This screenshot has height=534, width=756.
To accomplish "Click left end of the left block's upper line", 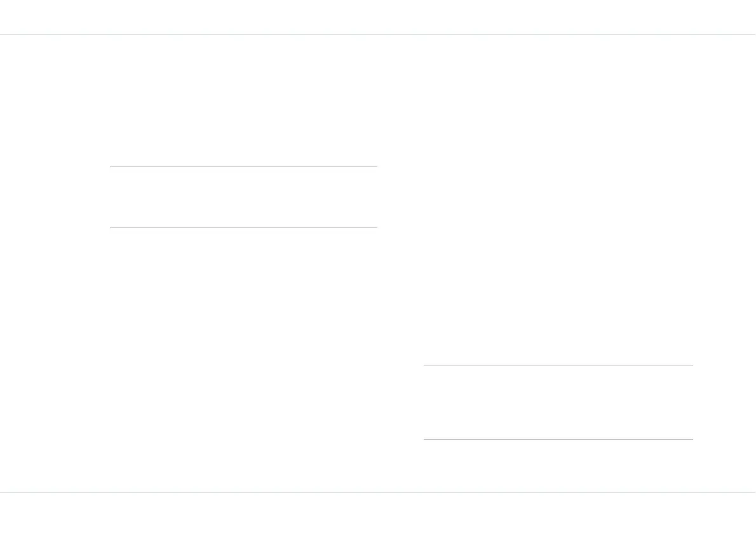I will click(x=111, y=166).
